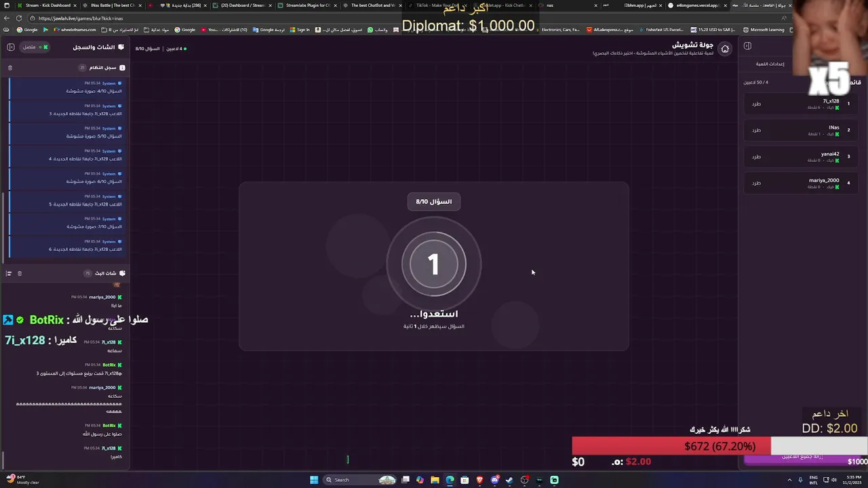Image resolution: width=868 pixels, height=488 pixels.
Task: Switch to the Streamlabs Plugin browser tab
Action: point(307,5)
